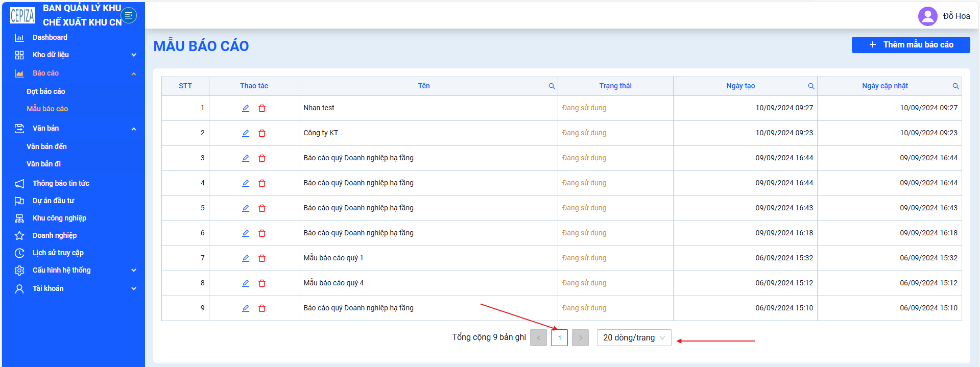980x367 pixels.
Task: Click trash icon in row 3
Action: pos(262,158)
